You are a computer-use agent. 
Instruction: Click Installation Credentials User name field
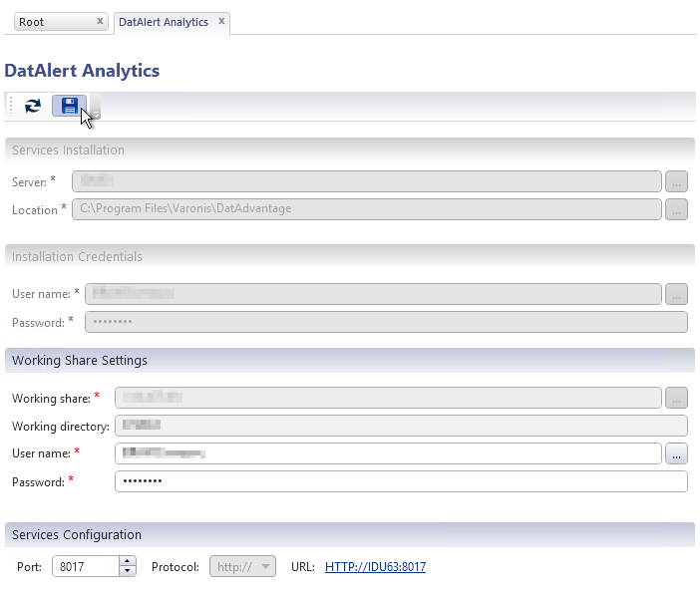[373, 294]
